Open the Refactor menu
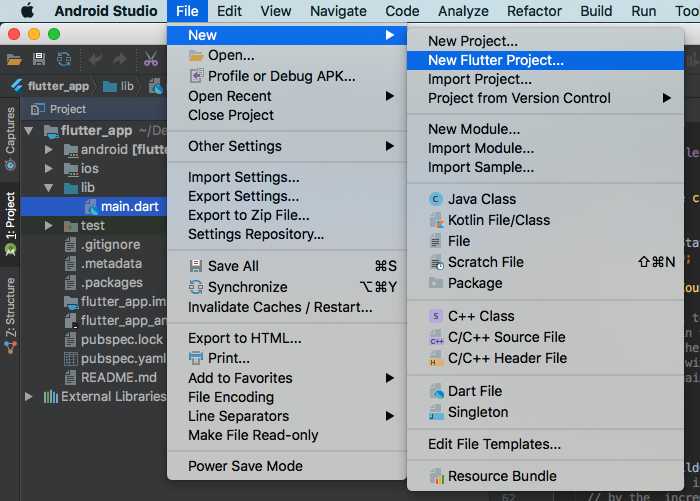 [x=534, y=11]
